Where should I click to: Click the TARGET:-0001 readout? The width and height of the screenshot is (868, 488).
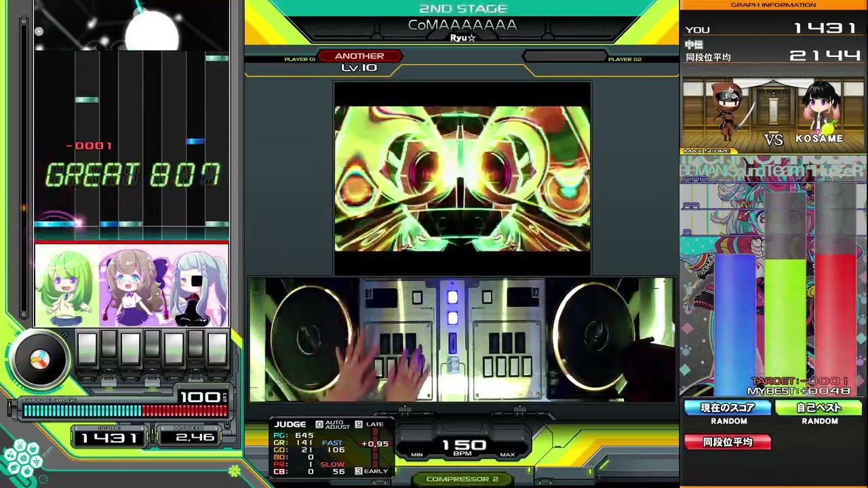pos(800,382)
